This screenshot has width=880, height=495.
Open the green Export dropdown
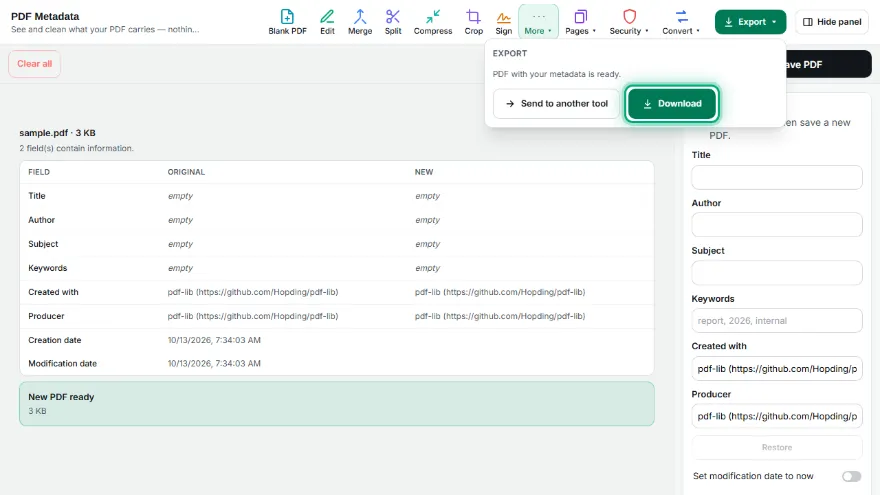[750, 22]
